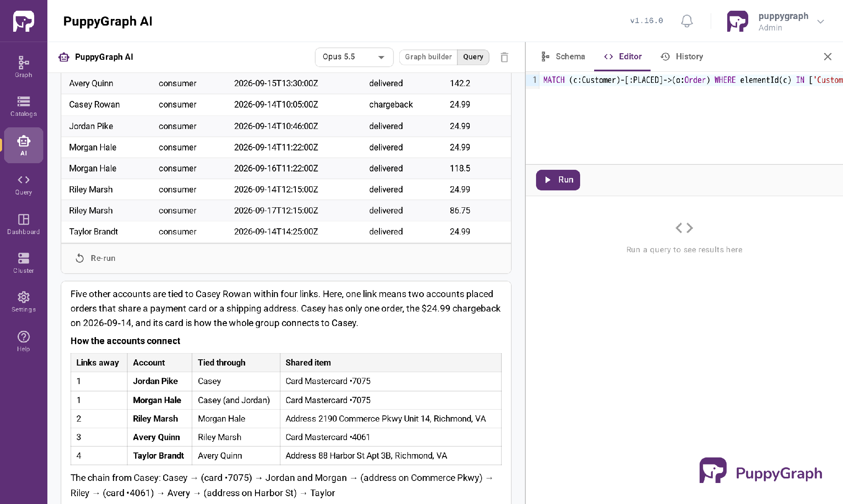Open the Query sidebar page
843x504 pixels.
(23, 185)
